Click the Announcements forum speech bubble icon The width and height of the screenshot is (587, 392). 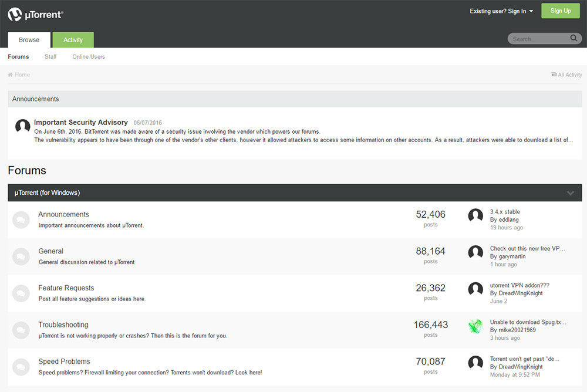click(x=21, y=219)
